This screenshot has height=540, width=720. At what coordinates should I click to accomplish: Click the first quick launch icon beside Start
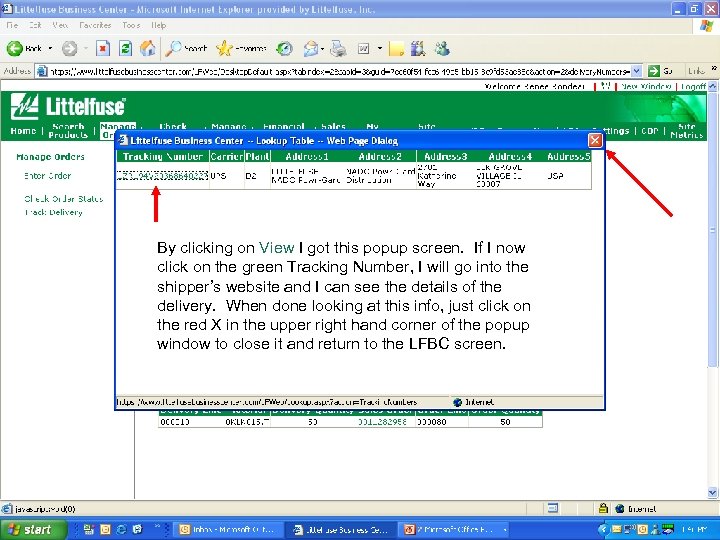89,529
